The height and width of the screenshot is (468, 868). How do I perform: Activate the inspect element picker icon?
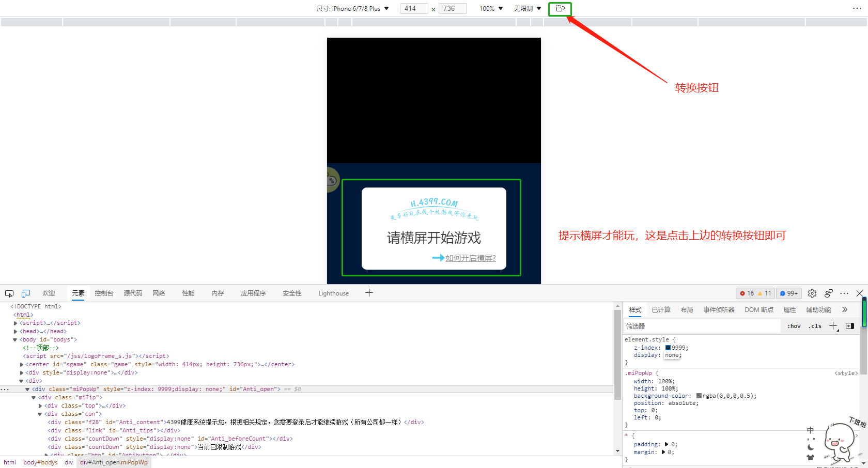pyautogui.click(x=9, y=293)
